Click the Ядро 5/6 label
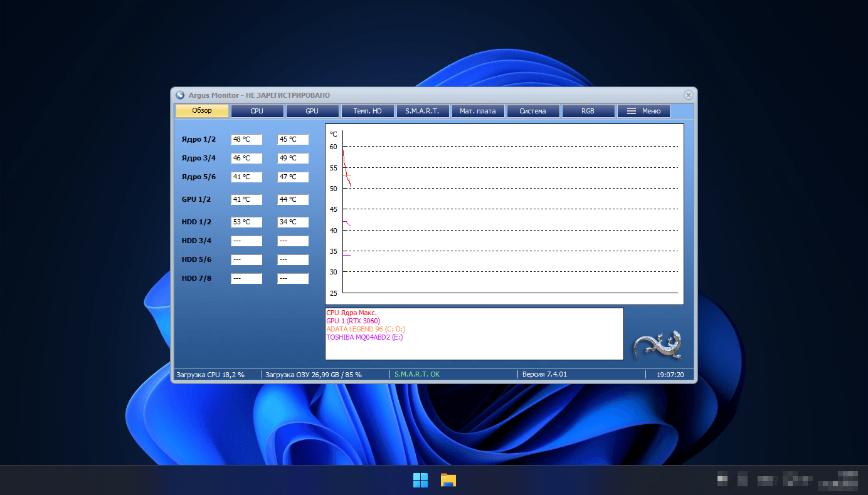868x495 pixels. click(199, 177)
